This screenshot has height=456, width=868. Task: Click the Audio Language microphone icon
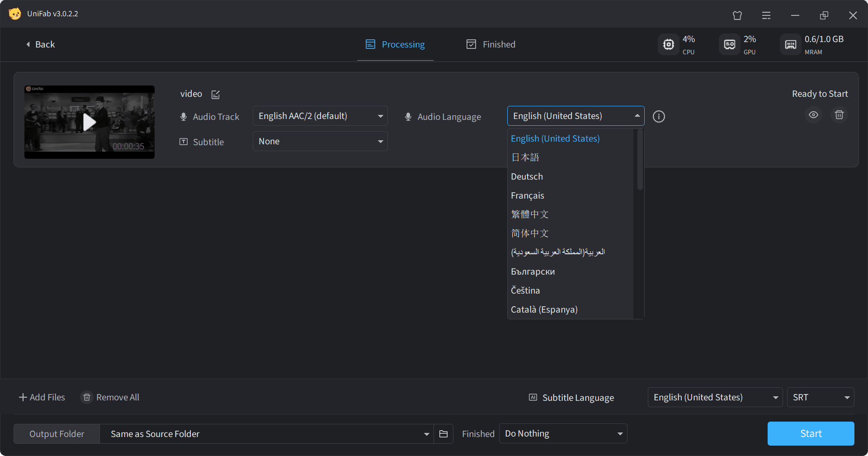408,117
